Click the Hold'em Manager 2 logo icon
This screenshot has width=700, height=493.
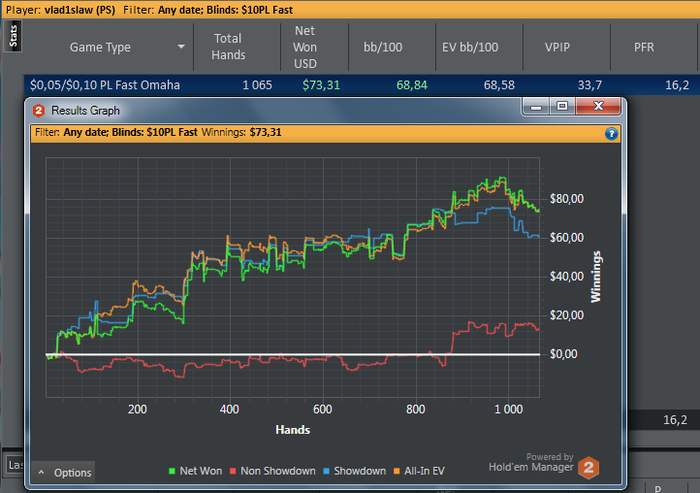point(588,468)
